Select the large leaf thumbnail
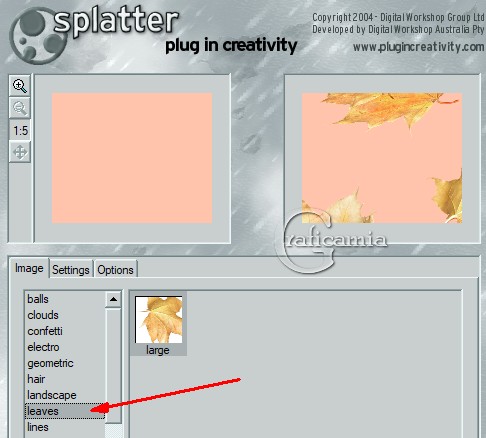486x438 pixels. click(x=158, y=325)
